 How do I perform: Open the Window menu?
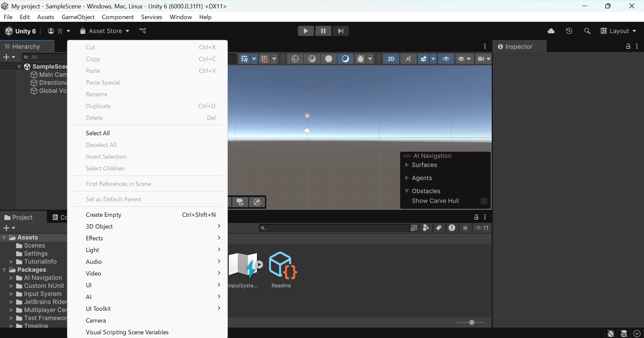(x=180, y=17)
